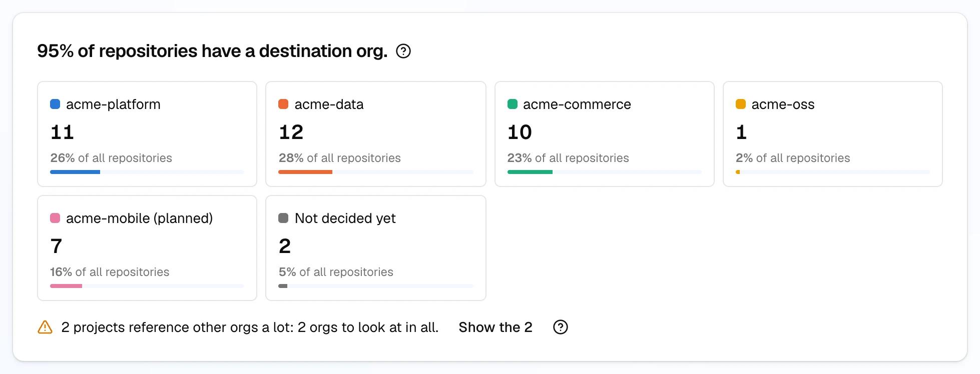Open the acme-platform card title
The width and height of the screenshot is (980, 374).
pos(113,104)
